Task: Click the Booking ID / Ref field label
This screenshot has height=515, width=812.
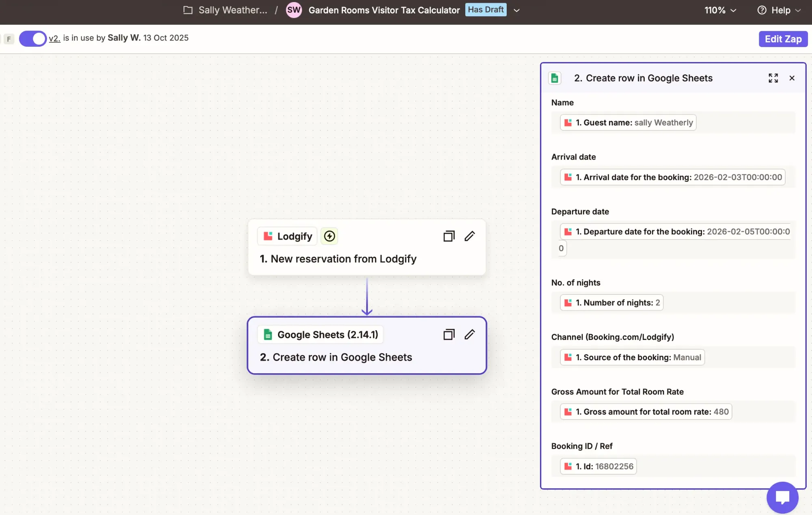Action: pyautogui.click(x=582, y=446)
